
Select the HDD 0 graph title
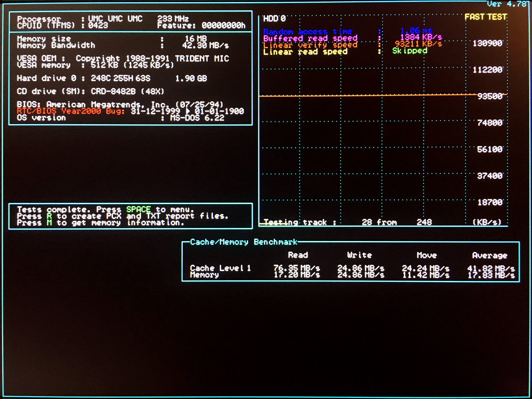[274, 19]
